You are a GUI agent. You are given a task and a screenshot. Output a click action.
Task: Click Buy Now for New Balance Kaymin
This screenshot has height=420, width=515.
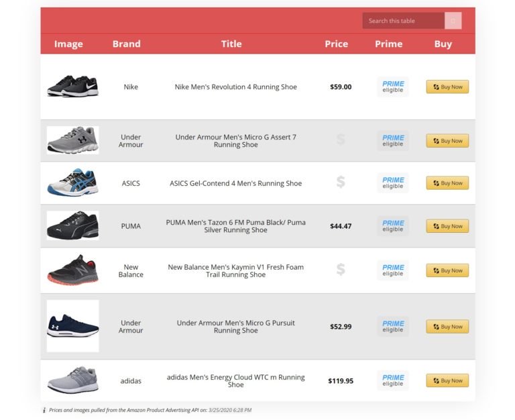(x=447, y=270)
